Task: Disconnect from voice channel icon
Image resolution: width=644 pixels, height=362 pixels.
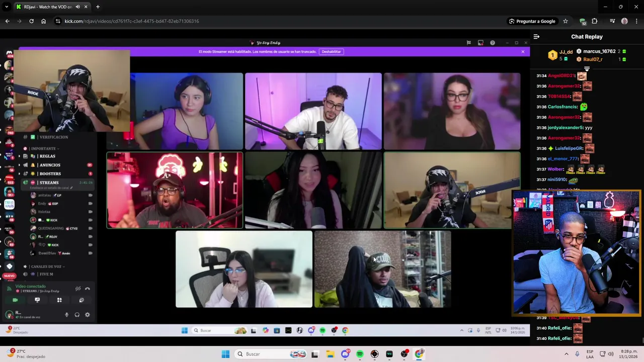Action: (x=87, y=289)
